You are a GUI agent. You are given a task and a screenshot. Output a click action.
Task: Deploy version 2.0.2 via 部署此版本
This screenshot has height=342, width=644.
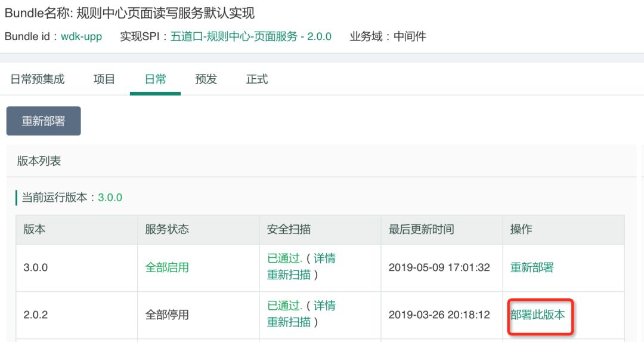(x=537, y=315)
